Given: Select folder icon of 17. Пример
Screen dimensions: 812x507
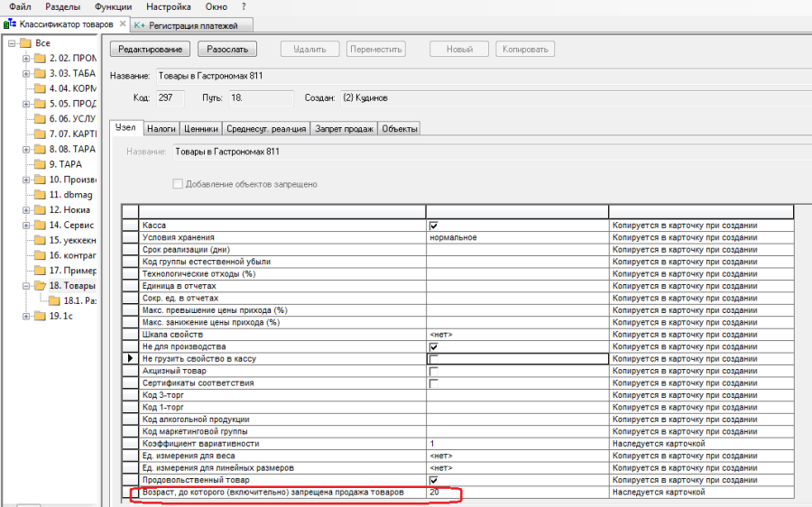Looking at the screenshot, I should tap(40, 271).
